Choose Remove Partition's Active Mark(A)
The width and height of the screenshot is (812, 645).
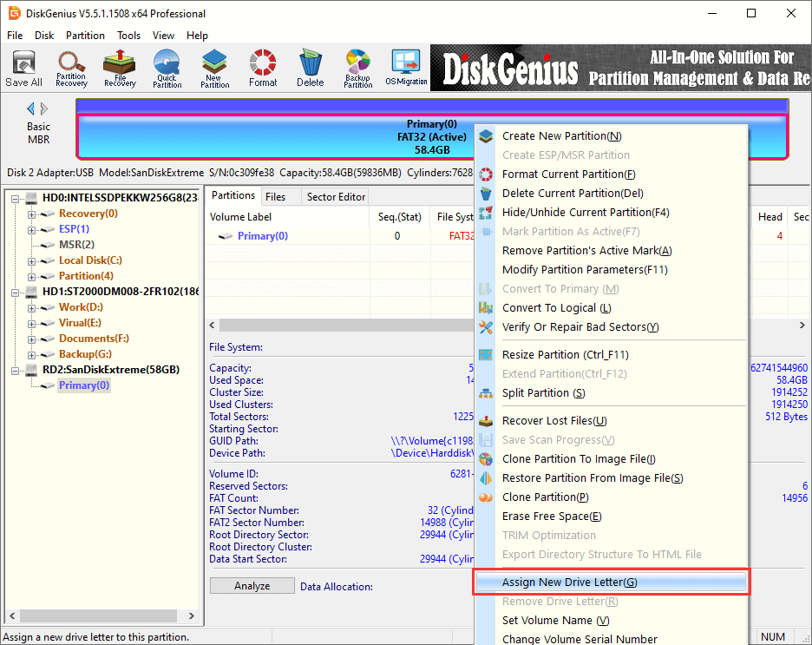click(610, 251)
